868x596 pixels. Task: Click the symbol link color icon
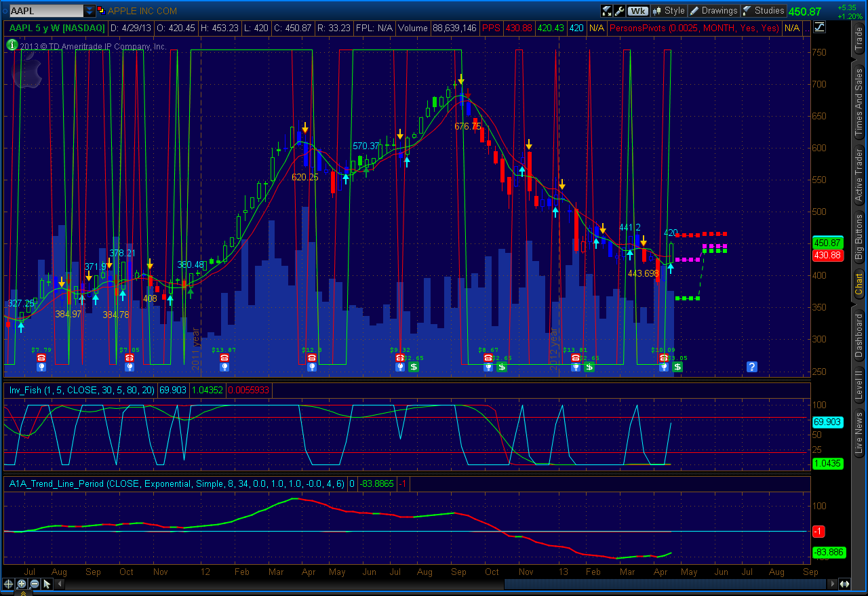[101, 11]
